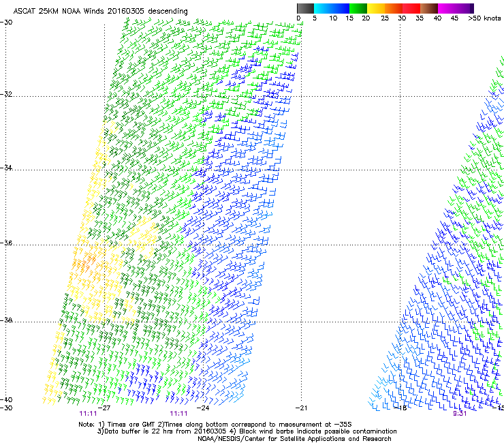Select the legend scale value '10'
504x443 pixels.
[333, 18]
